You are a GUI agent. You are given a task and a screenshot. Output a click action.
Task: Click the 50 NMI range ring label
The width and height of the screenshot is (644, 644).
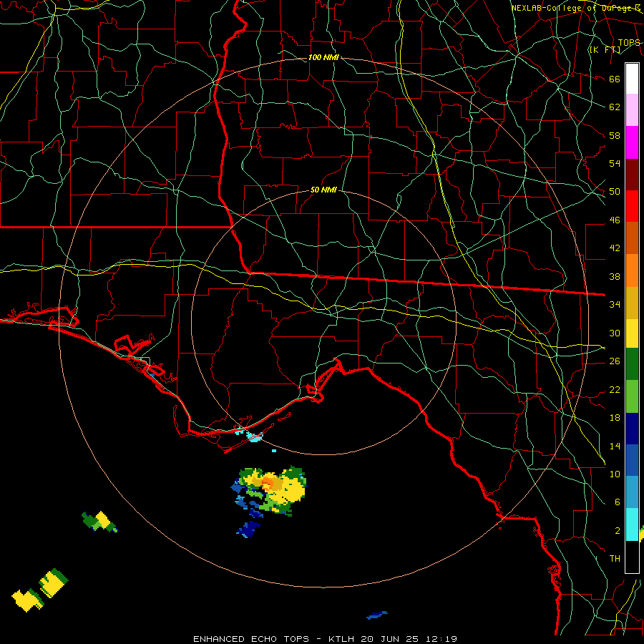[323, 190]
